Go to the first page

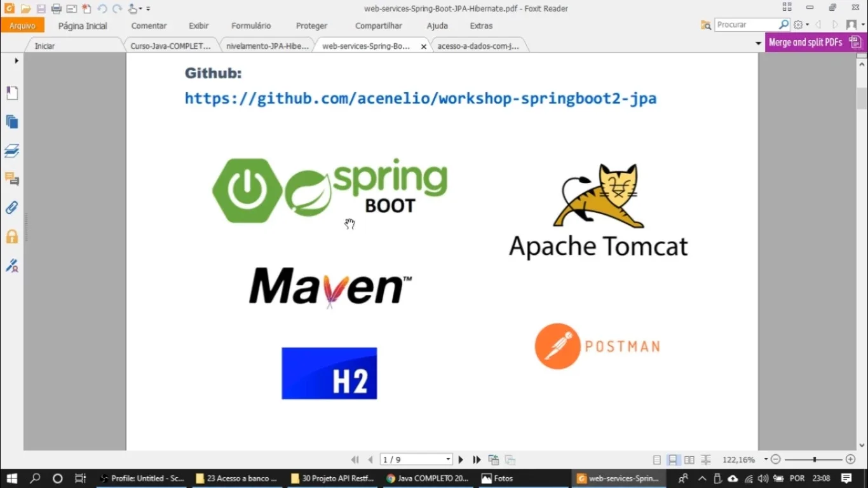pyautogui.click(x=355, y=460)
